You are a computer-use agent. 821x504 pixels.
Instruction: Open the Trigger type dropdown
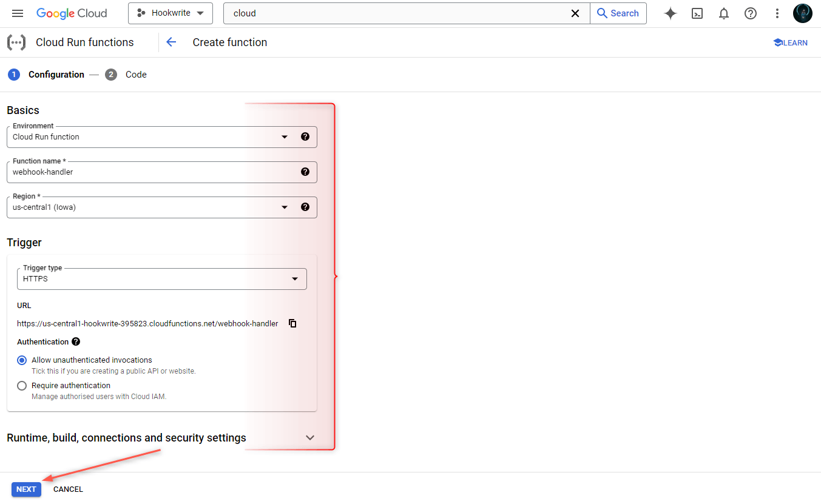[295, 278]
